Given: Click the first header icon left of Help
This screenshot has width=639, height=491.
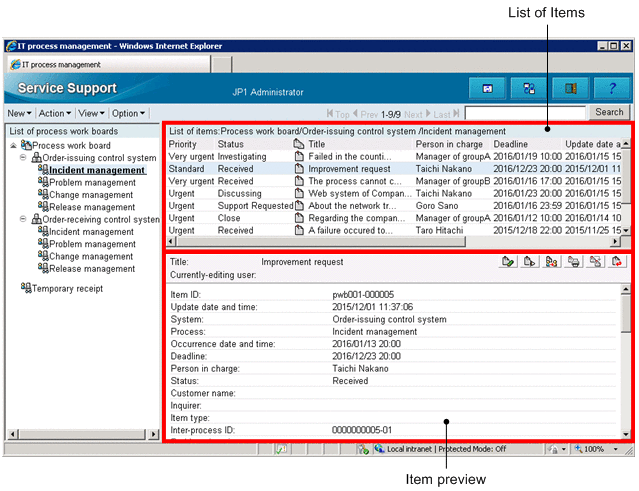Looking at the screenshot, I should tap(487, 89).
